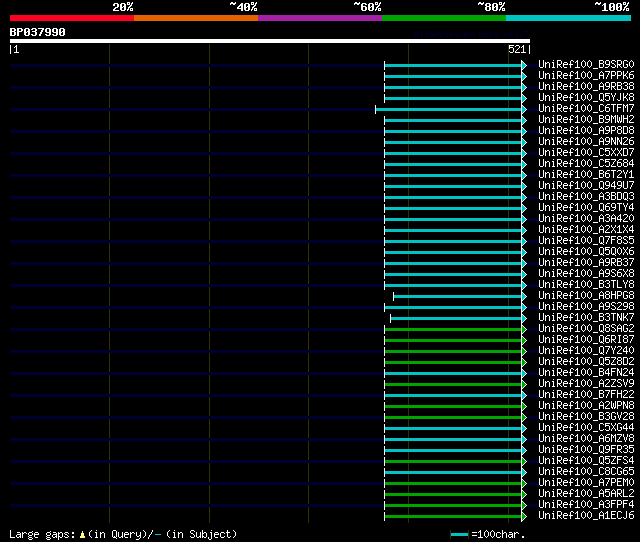
Task: Click UniRef100_B3GV28 label
Action: 586,417
